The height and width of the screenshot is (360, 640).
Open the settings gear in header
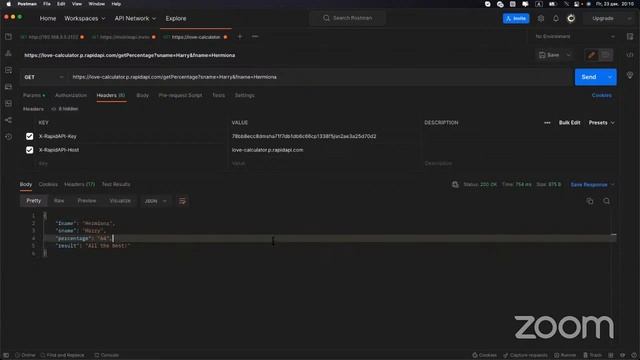541,18
